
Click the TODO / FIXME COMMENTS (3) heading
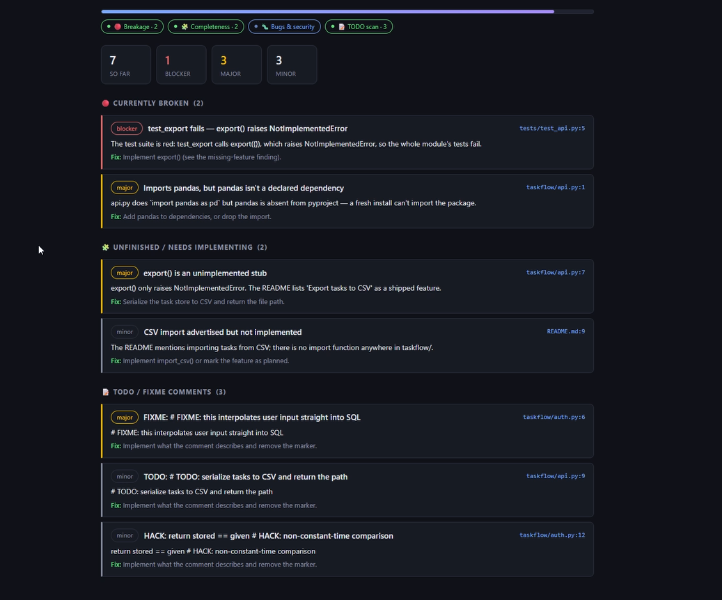coord(169,392)
